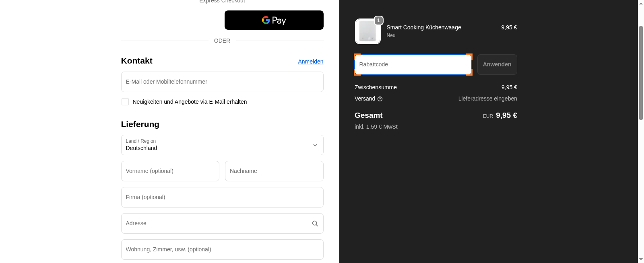644x263 pixels.
Task: Open the Anmelden login link
Action: (310, 62)
